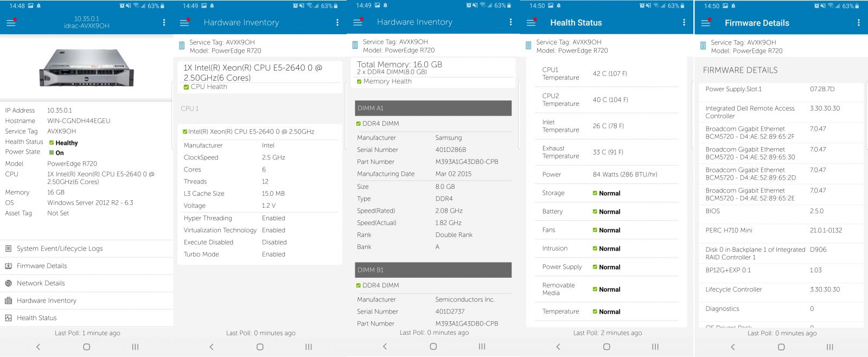Image resolution: width=868 pixels, height=357 pixels.
Task: Open Health Status from the iDRAC menu list
Action: (x=87, y=318)
